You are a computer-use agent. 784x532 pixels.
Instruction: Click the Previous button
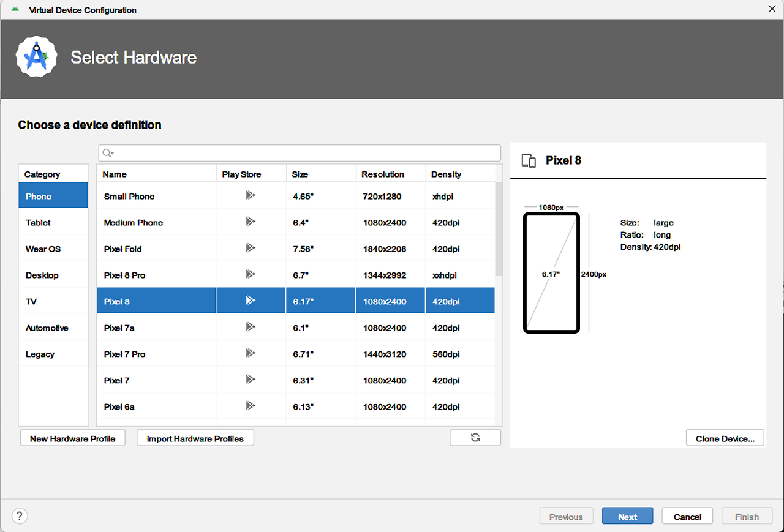click(x=566, y=516)
